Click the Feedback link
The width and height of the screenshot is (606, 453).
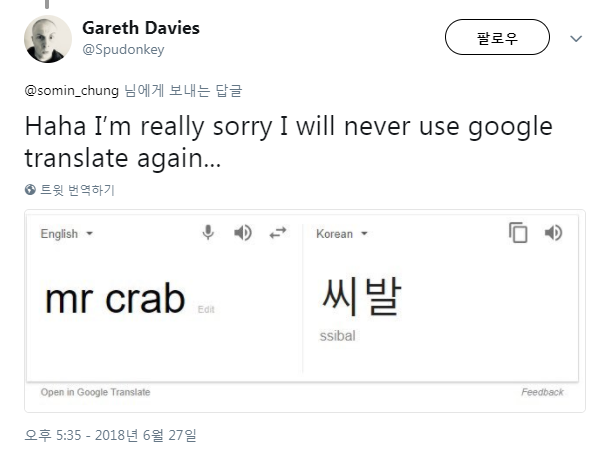pos(542,392)
